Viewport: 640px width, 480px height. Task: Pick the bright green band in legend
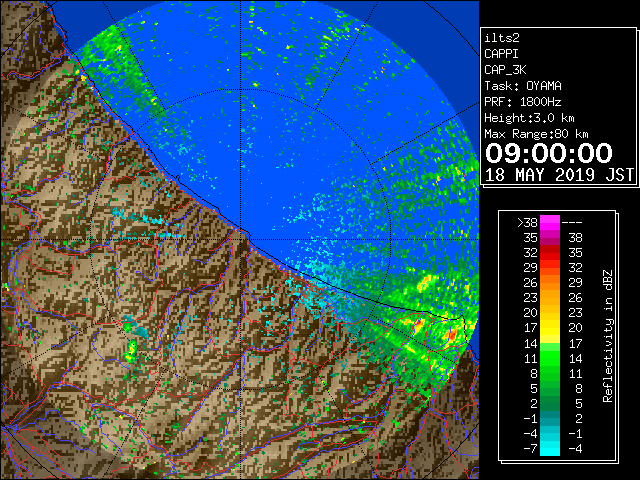click(x=550, y=358)
